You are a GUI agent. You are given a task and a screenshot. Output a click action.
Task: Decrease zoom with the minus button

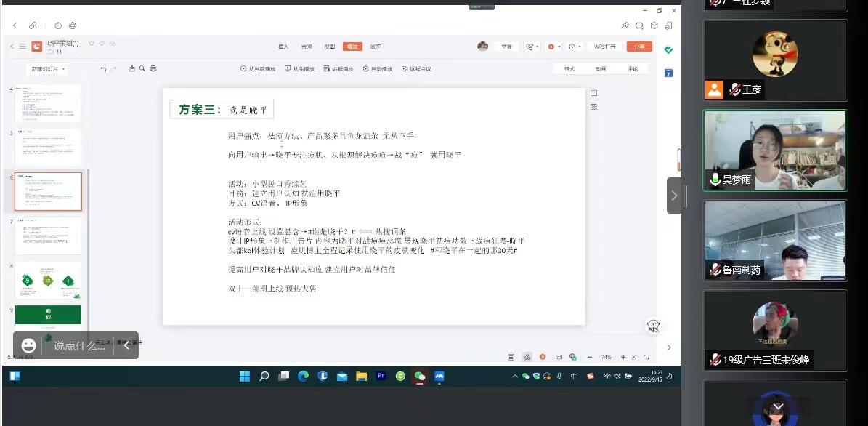point(590,358)
